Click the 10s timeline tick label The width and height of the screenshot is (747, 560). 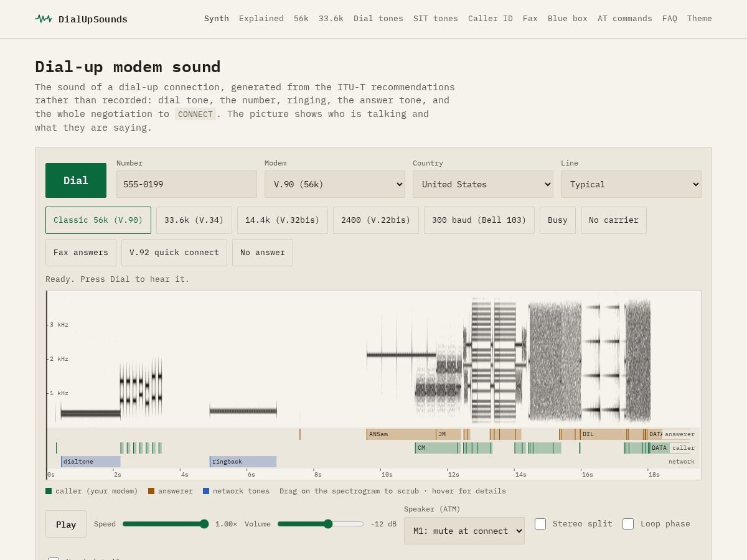pos(387,475)
